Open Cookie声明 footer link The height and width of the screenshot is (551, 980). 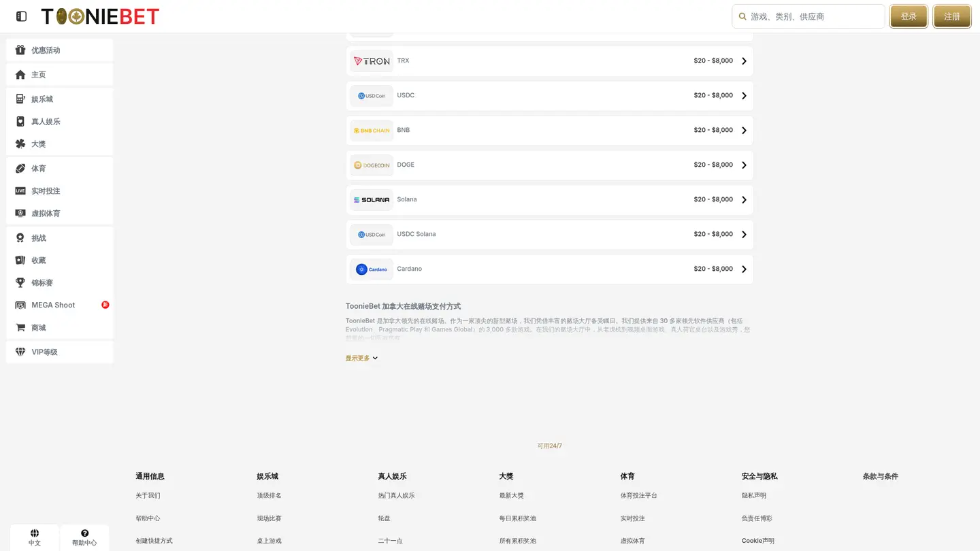tap(758, 541)
